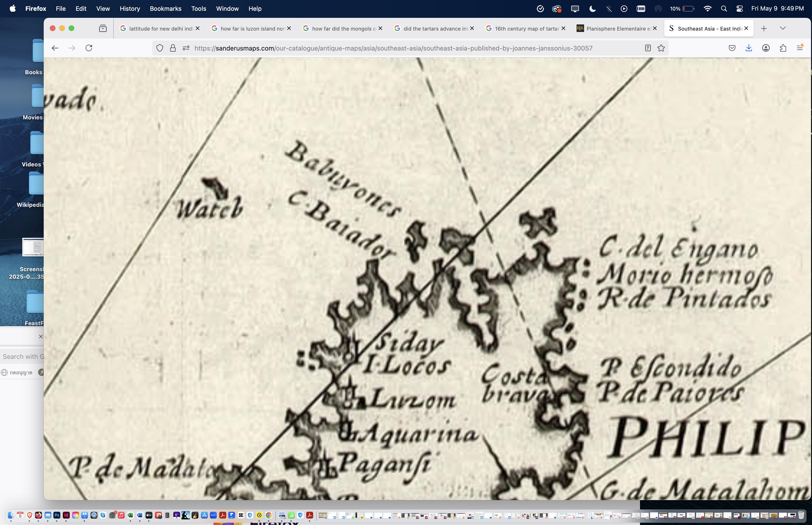This screenshot has height=525, width=812.
Task: Open Wi-Fi status menu
Action: [x=707, y=9]
